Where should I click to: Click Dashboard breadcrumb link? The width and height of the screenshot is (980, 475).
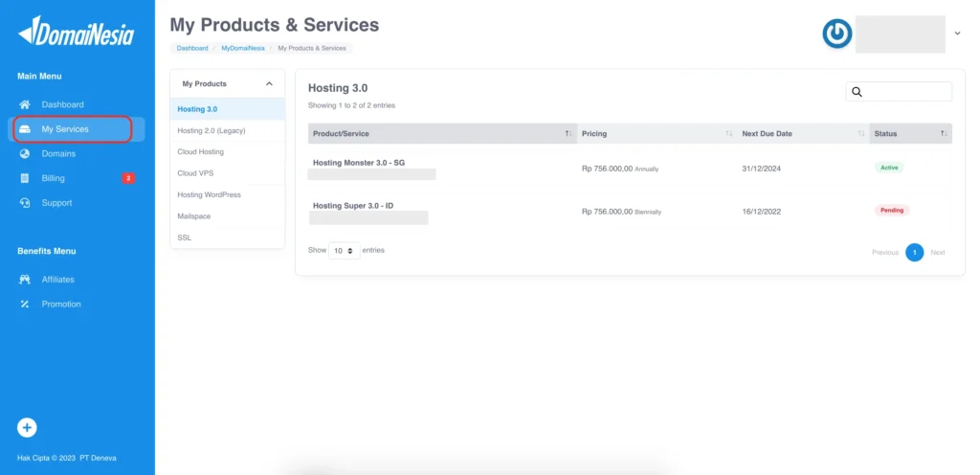click(192, 48)
